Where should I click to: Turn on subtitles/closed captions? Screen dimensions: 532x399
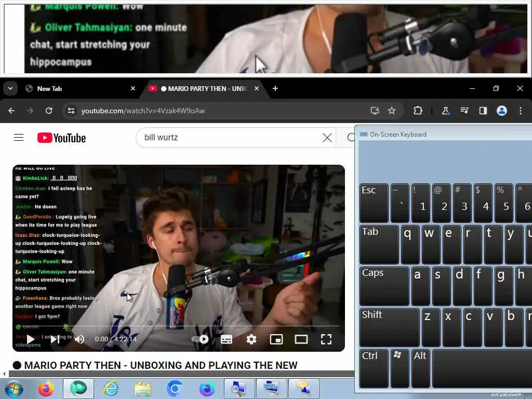(227, 339)
